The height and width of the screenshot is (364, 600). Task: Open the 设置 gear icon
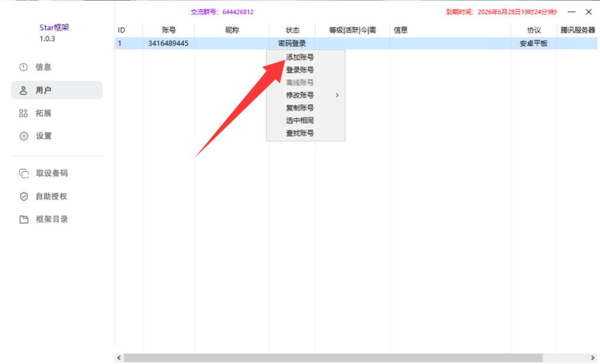pyautogui.click(x=23, y=136)
